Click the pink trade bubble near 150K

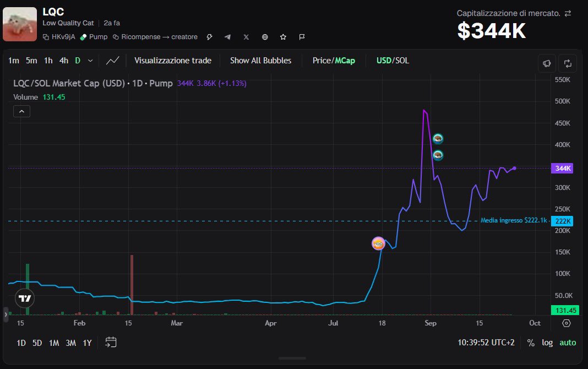pyautogui.click(x=378, y=244)
